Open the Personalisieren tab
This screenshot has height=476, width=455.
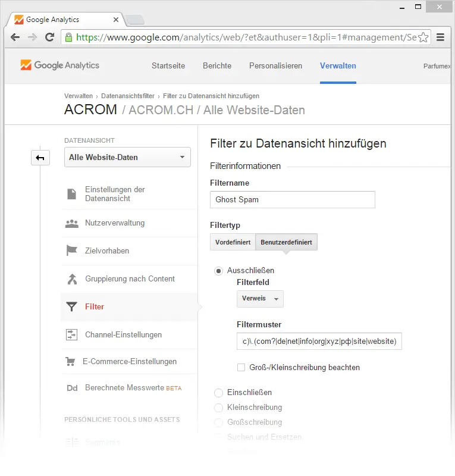275,66
